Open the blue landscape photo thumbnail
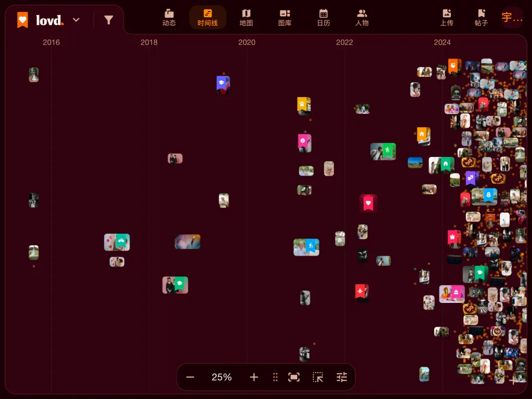The height and width of the screenshot is (399, 532). [415, 163]
